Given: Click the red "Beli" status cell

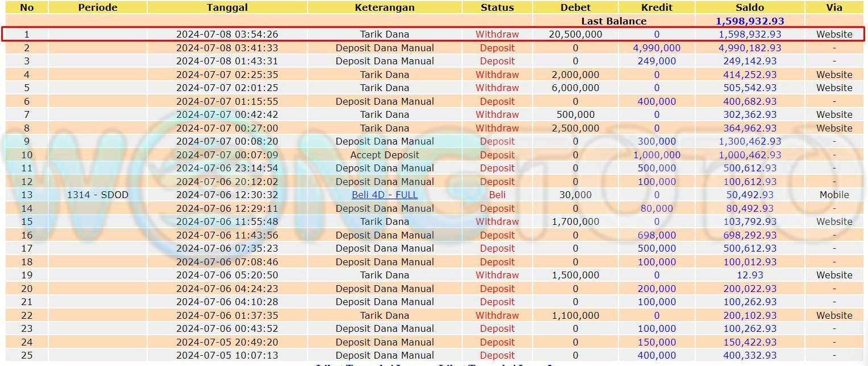Looking at the screenshot, I should 497,195.
